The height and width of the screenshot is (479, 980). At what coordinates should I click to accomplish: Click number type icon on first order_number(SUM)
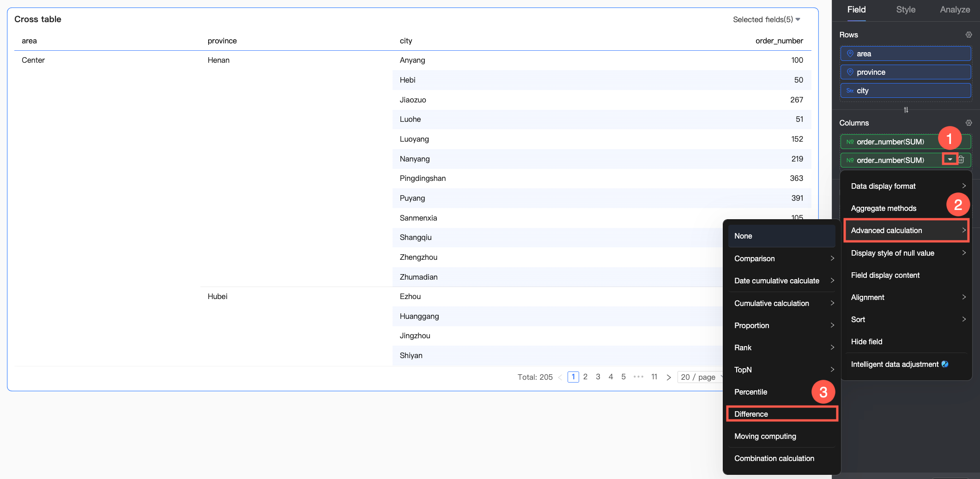pos(850,142)
